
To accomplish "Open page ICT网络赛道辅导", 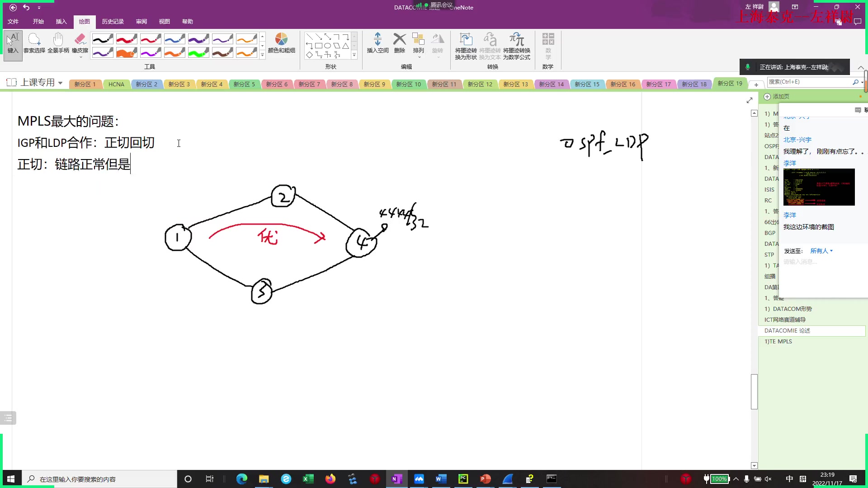I will point(785,319).
